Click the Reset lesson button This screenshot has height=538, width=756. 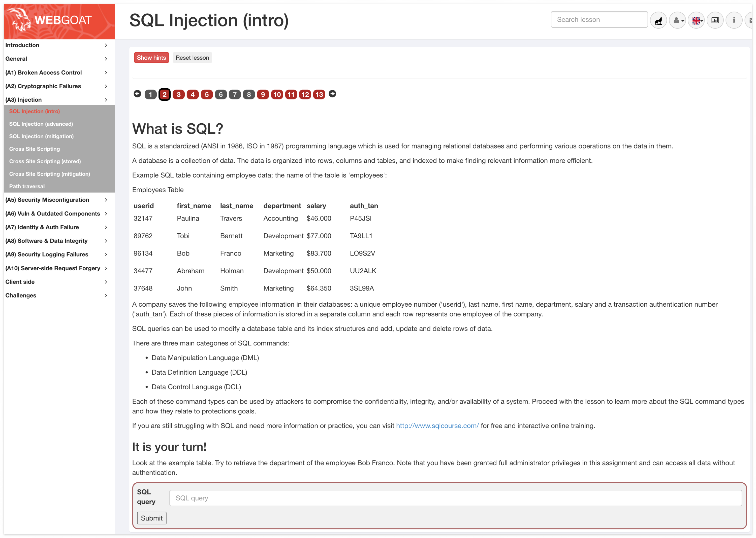click(x=192, y=58)
